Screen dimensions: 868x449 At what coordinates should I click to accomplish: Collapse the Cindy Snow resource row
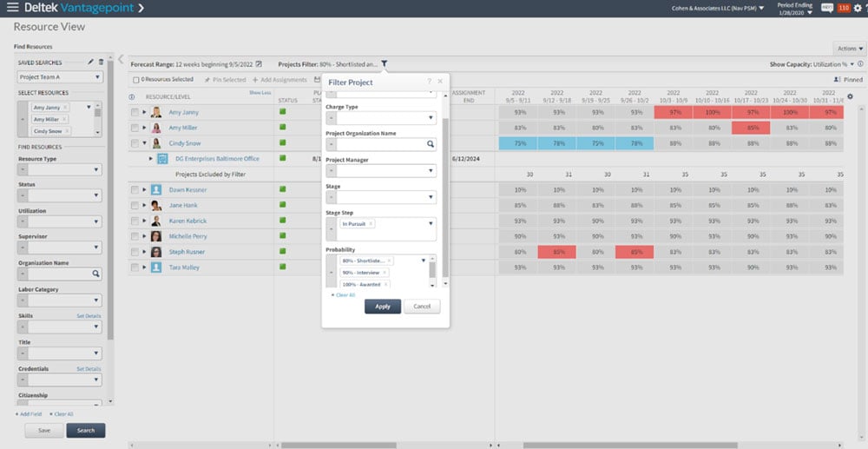tap(145, 143)
